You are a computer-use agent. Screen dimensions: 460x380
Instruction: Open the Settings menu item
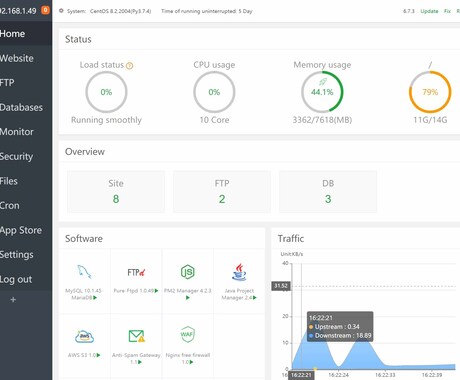point(26,255)
